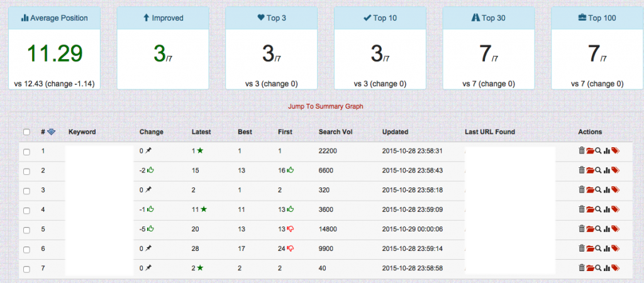Toggle the select-all checkbox in table header
644x283 pixels.
pos(26,132)
